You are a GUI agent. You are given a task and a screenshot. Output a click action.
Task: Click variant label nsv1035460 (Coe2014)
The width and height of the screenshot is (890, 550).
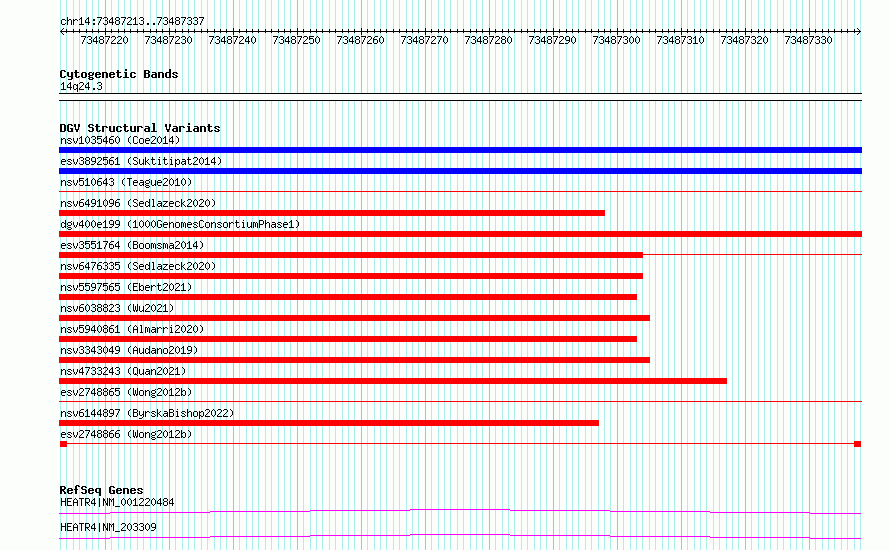coord(120,140)
